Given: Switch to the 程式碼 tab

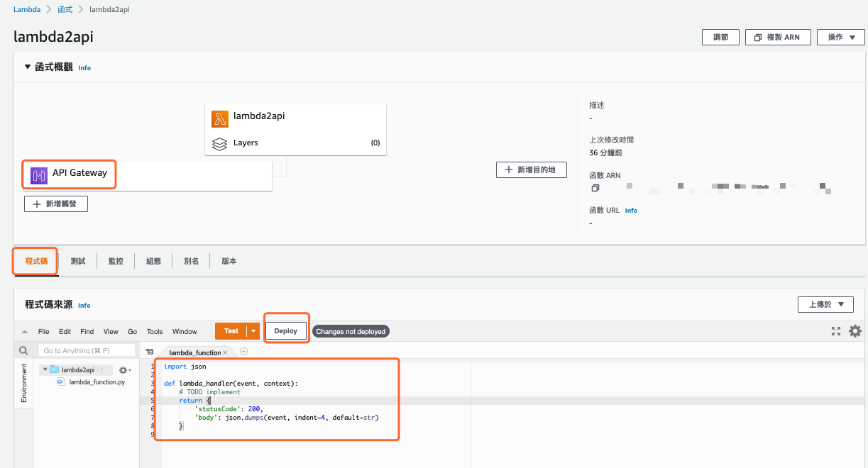Looking at the screenshot, I should [35, 261].
